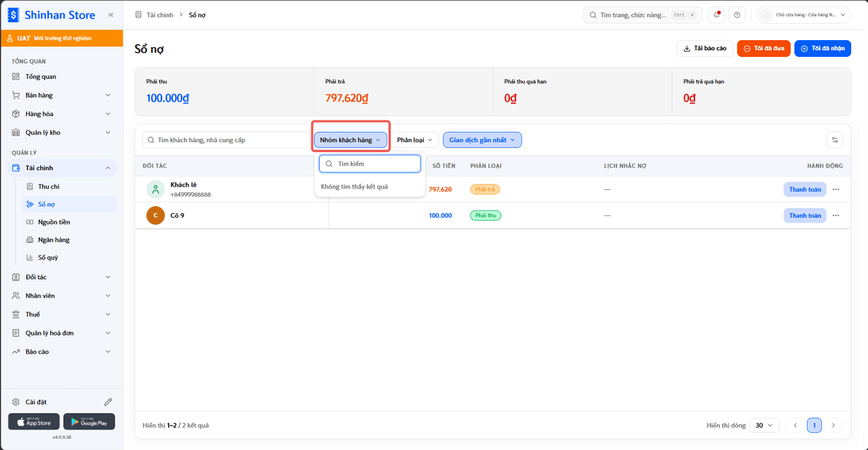Open Tổng quan in the sidebar
Screen dimensions: 868x450
coord(62,77)
